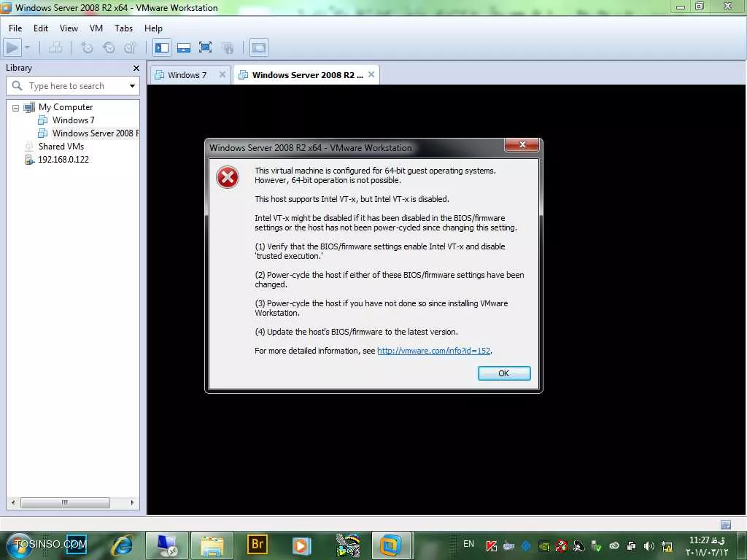Click the Power On play button in toolbar
The height and width of the screenshot is (560, 747).
[12, 47]
